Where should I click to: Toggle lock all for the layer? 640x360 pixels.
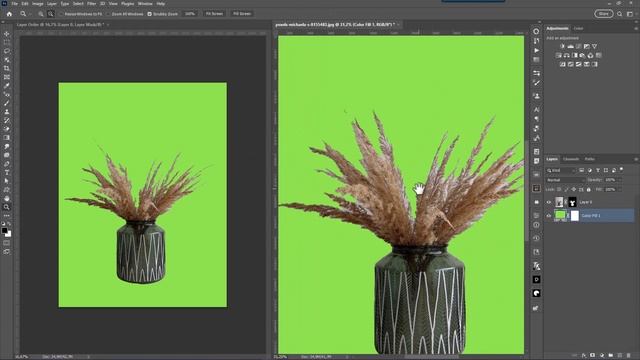(589, 190)
